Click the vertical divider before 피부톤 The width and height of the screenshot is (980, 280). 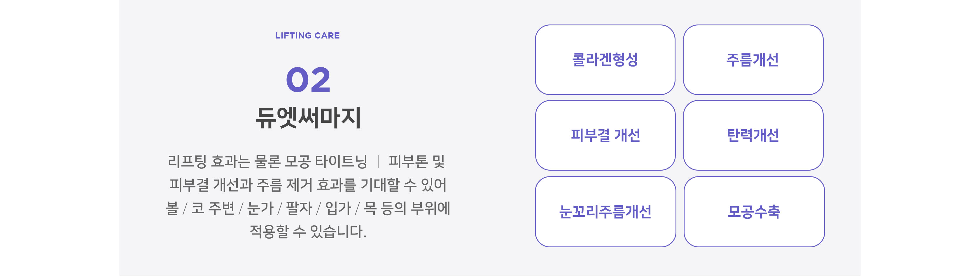pyautogui.click(x=378, y=161)
